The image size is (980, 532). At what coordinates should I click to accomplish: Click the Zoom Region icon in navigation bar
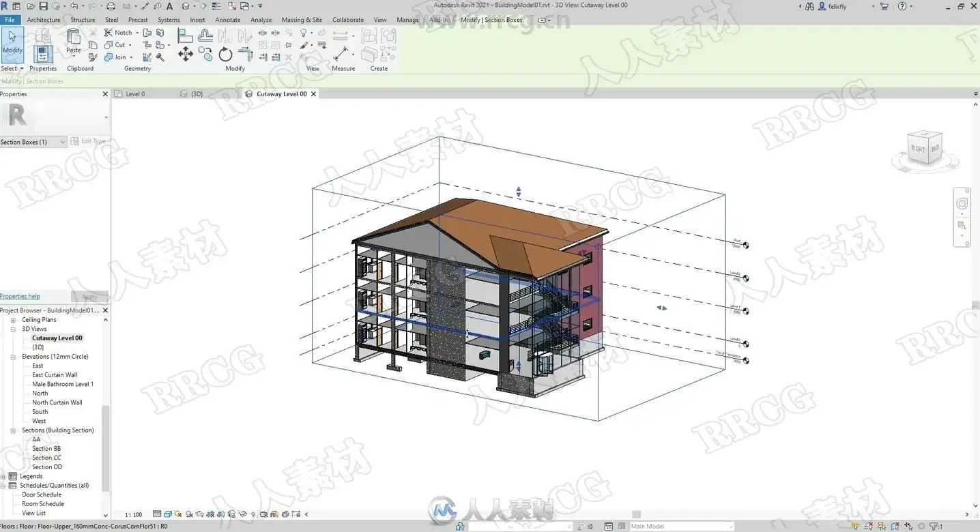click(962, 225)
